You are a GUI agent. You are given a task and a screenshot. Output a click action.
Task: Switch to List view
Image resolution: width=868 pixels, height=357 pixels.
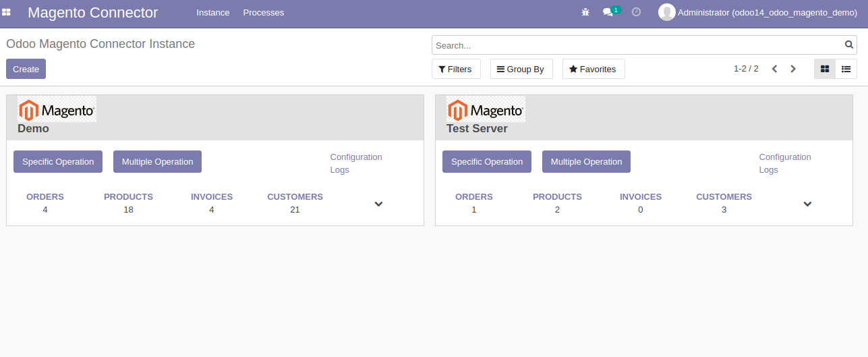pos(846,69)
